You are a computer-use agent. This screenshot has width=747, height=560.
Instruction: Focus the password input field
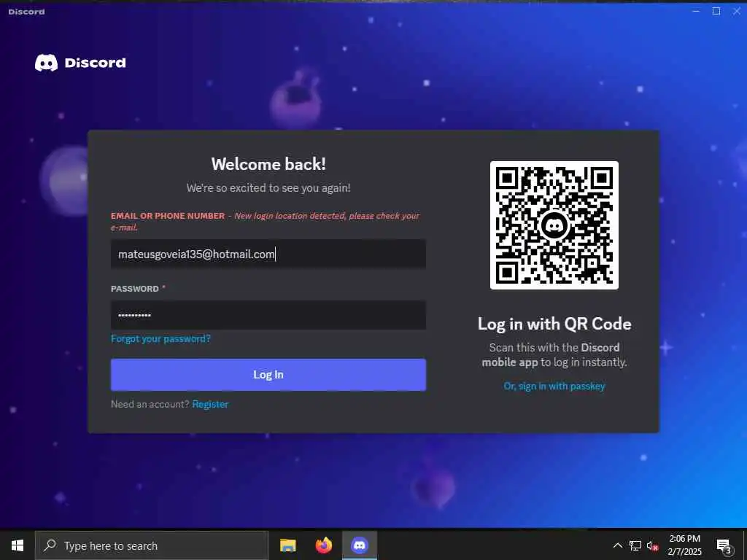(x=268, y=315)
